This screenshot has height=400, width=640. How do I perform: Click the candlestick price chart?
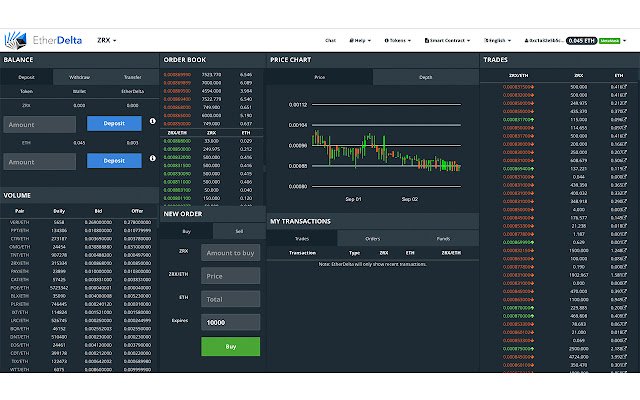[386, 151]
